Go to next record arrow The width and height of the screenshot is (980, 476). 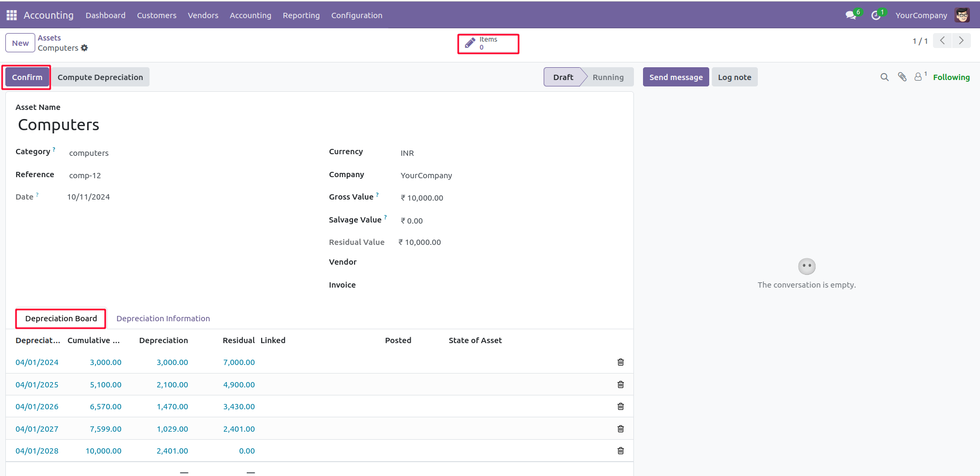pyautogui.click(x=961, y=41)
